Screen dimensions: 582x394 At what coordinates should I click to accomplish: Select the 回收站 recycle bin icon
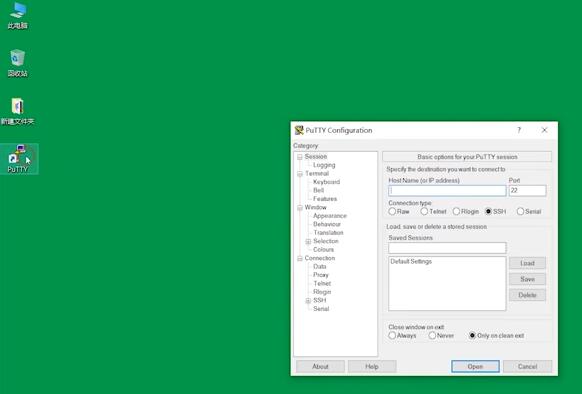pyautogui.click(x=17, y=63)
